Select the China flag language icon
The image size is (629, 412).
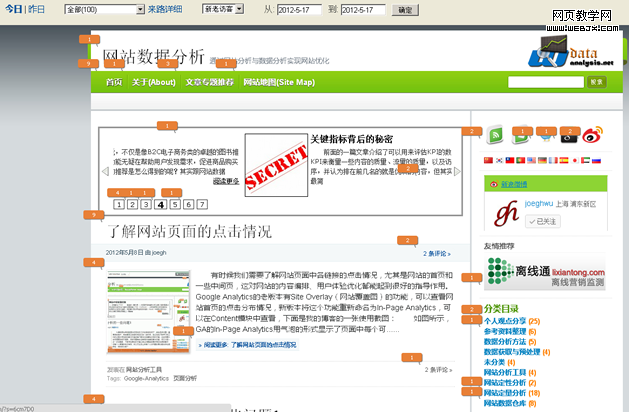pos(489,160)
